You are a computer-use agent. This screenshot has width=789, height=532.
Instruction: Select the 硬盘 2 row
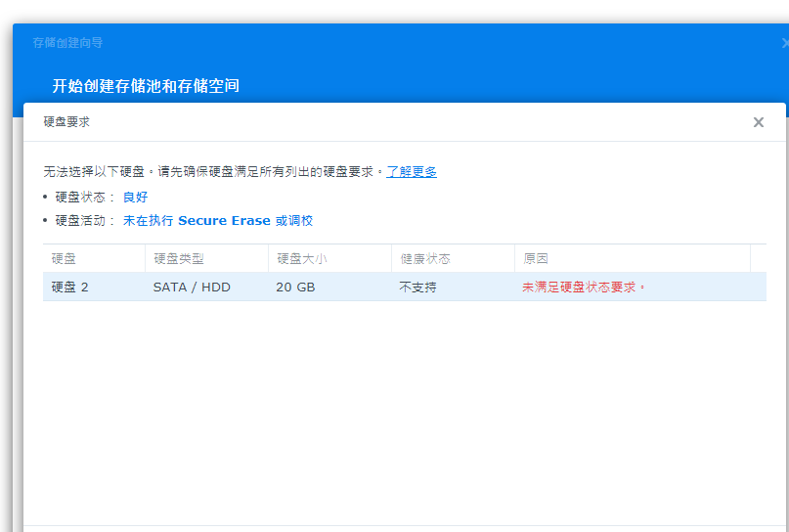click(70, 288)
